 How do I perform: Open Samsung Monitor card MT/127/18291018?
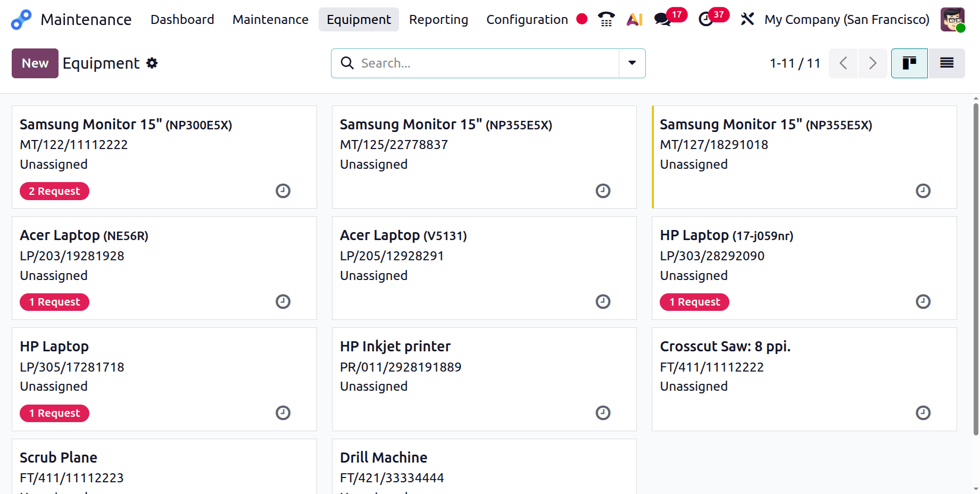804,157
